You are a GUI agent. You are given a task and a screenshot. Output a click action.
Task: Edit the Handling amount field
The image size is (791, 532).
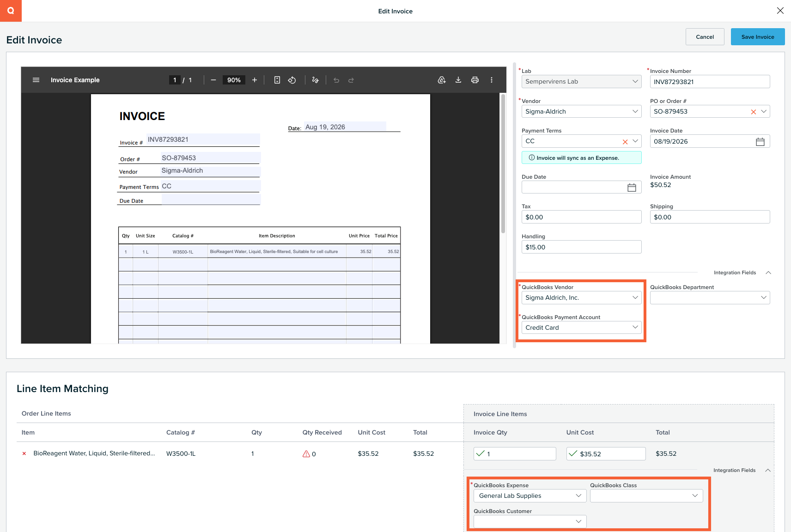pos(581,247)
